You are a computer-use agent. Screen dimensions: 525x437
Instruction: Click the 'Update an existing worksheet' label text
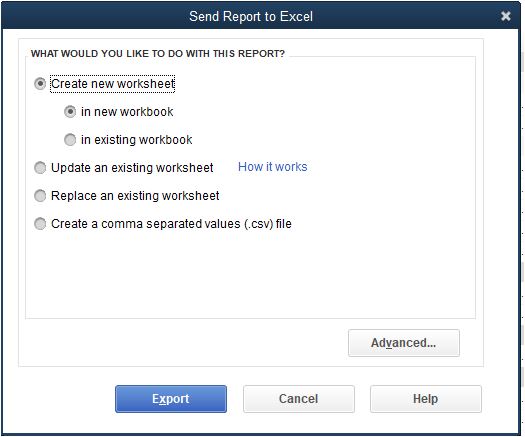point(132,168)
